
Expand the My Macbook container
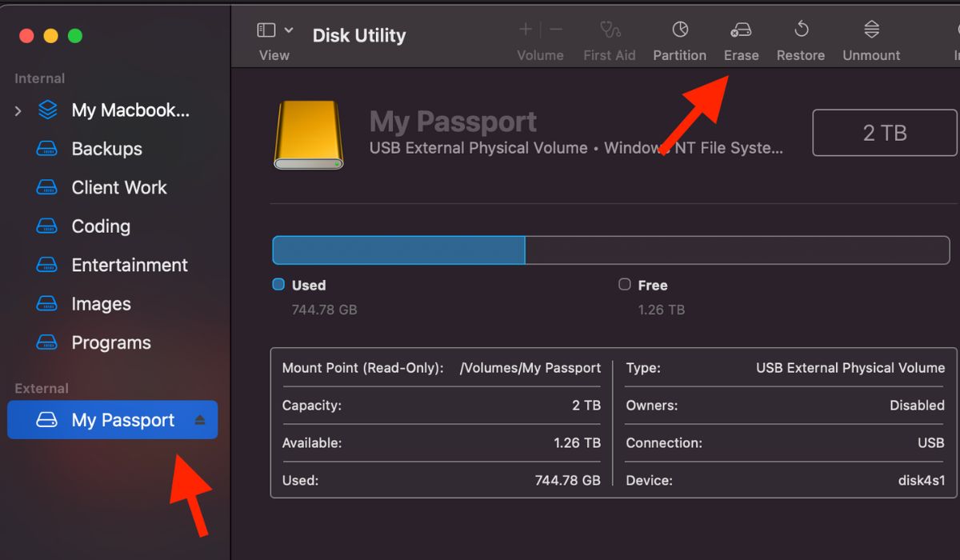click(18, 110)
